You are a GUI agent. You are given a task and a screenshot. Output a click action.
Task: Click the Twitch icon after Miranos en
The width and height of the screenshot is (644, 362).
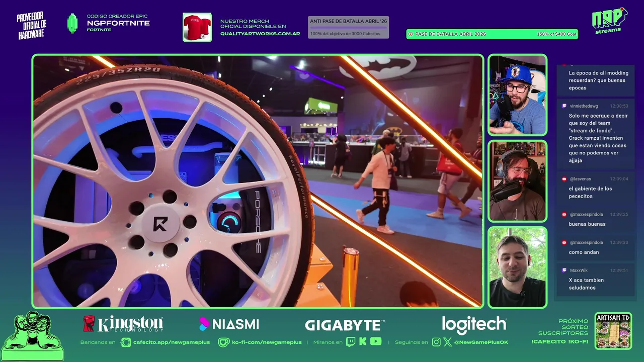tap(350, 342)
